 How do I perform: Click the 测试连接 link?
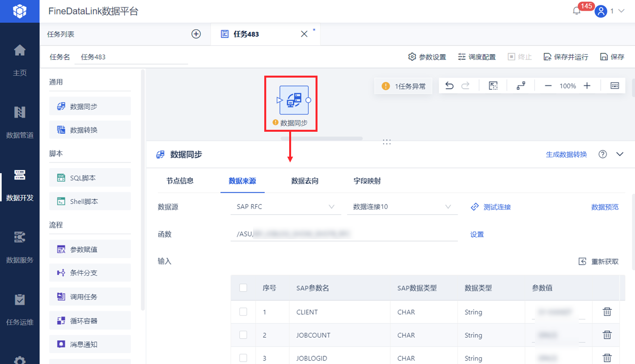(x=491, y=207)
